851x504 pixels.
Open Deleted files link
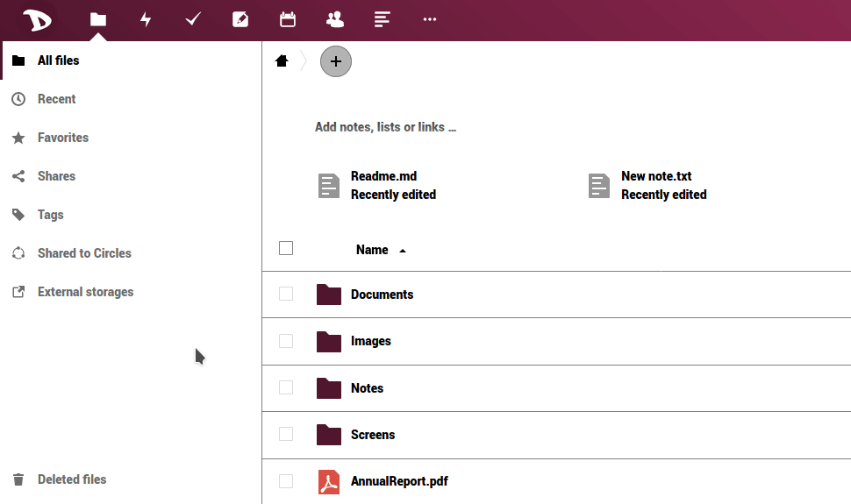[71, 479]
